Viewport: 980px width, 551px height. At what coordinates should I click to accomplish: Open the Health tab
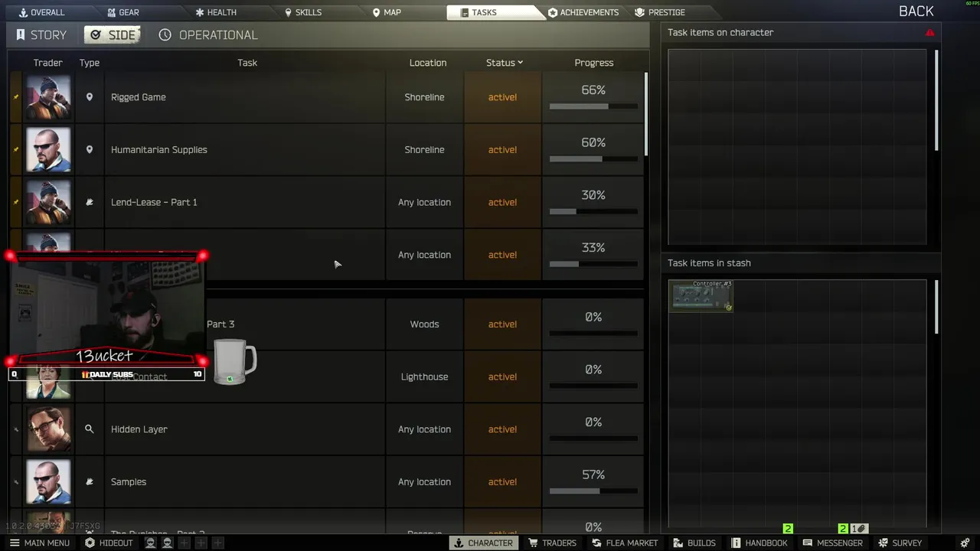(x=216, y=12)
